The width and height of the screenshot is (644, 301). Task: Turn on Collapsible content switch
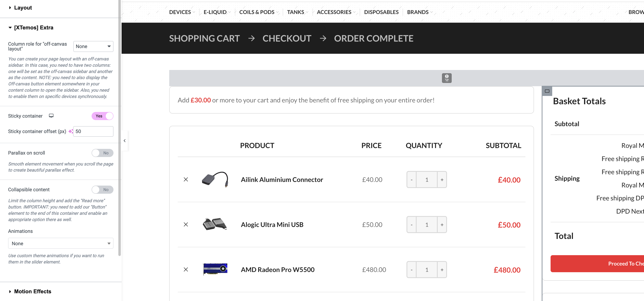[103, 190]
